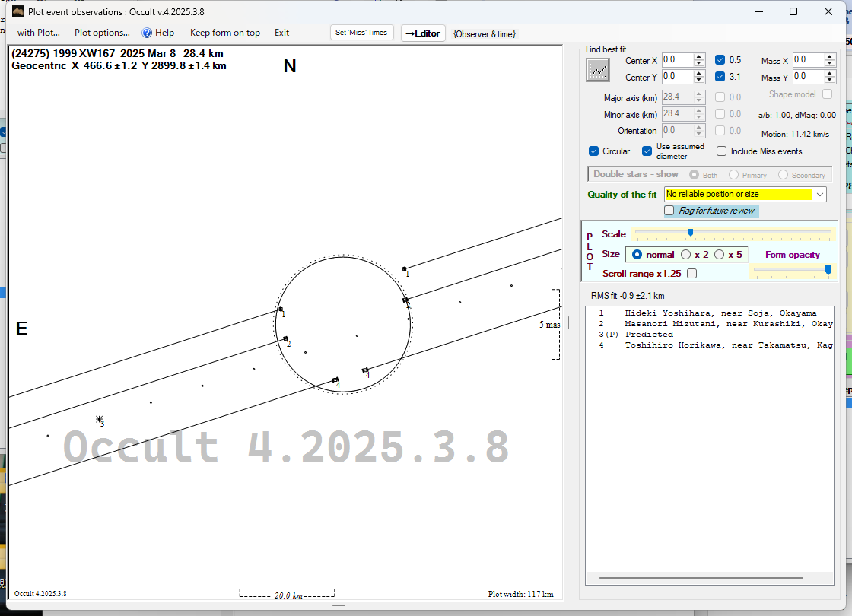Click the →Editor button

(422, 33)
